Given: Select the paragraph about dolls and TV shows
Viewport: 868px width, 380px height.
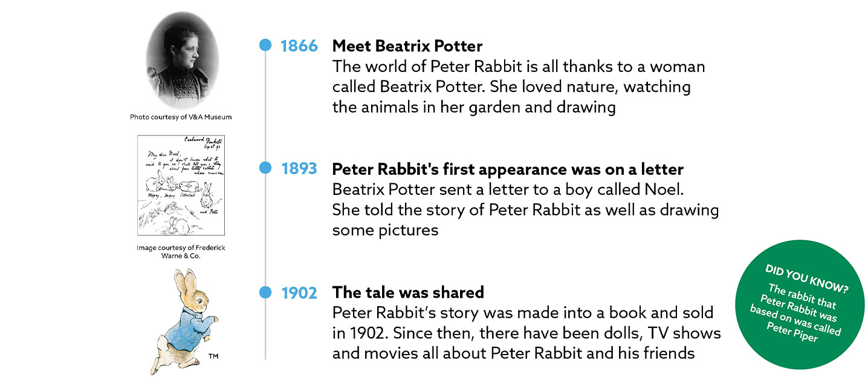Looking at the screenshot, I should 526,333.
